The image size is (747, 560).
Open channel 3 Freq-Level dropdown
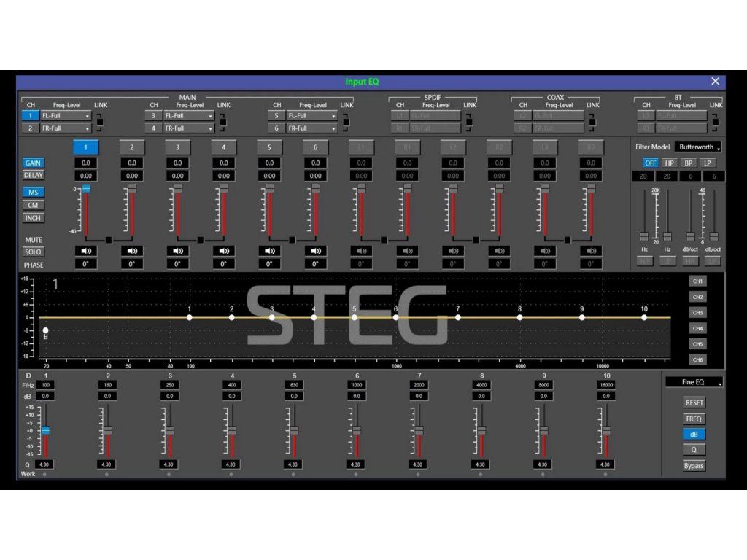189,116
